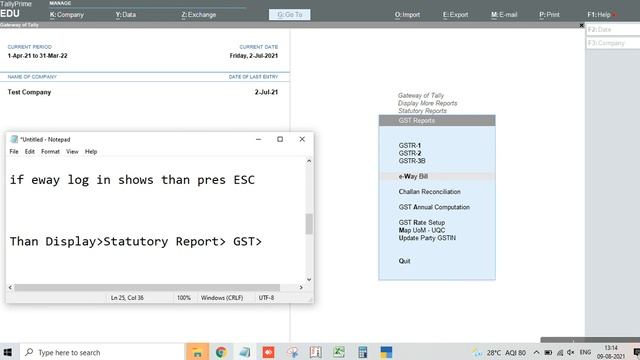
Task: Click the Display More Reports breadcrumb
Action: pos(427,103)
